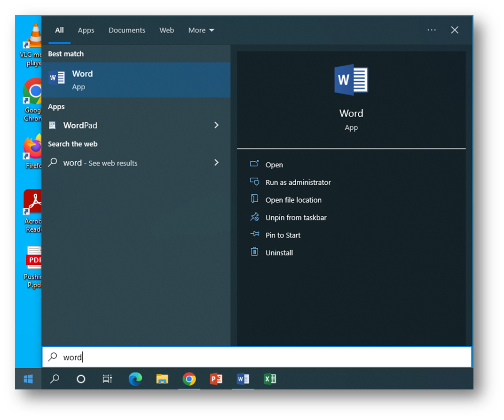Switch to the Documents search tab
The height and width of the screenshot is (420, 504).
point(127,30)
